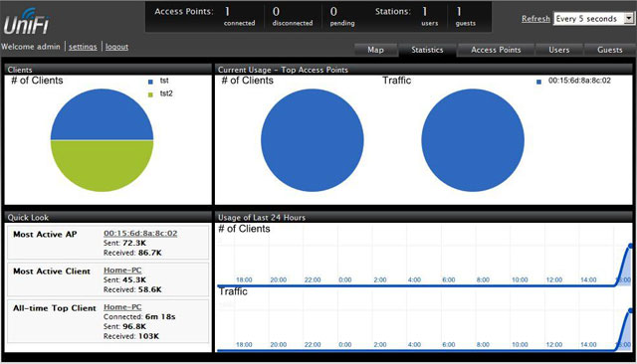This screenshot has height=364, width=637.
Task: Click the data point on clients graph
Action: click(631, 246)
